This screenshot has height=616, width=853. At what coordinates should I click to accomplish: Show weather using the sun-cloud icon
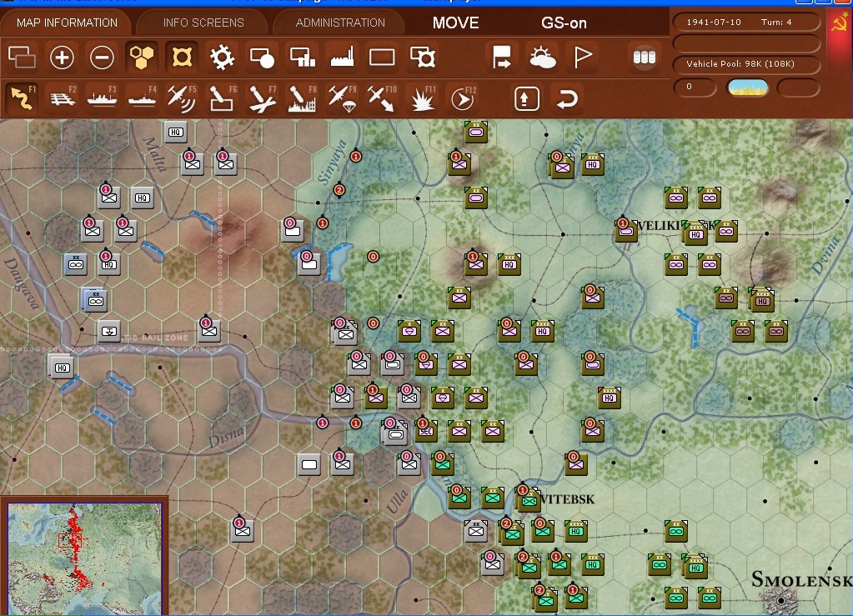pyautogui.click(x=542, y=57)
